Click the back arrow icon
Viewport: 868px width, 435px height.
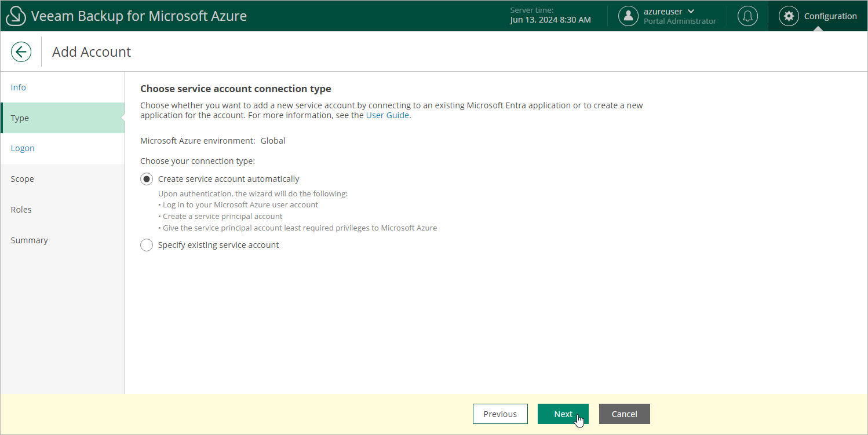pyautogui.click(x=21, y=52)
